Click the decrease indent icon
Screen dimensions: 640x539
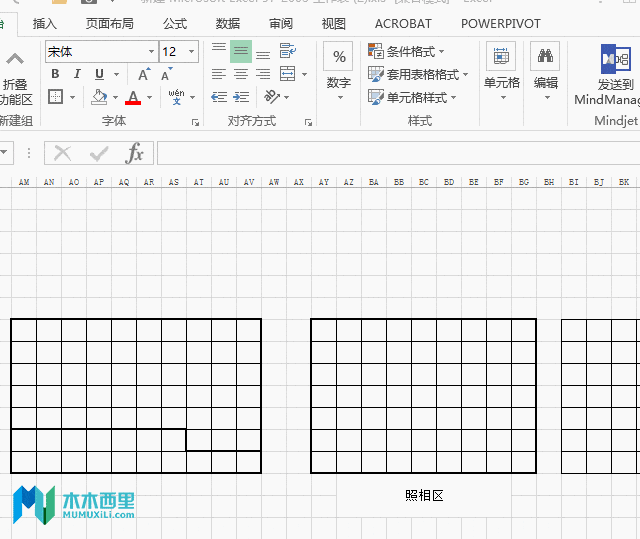(x=219, y=97)
